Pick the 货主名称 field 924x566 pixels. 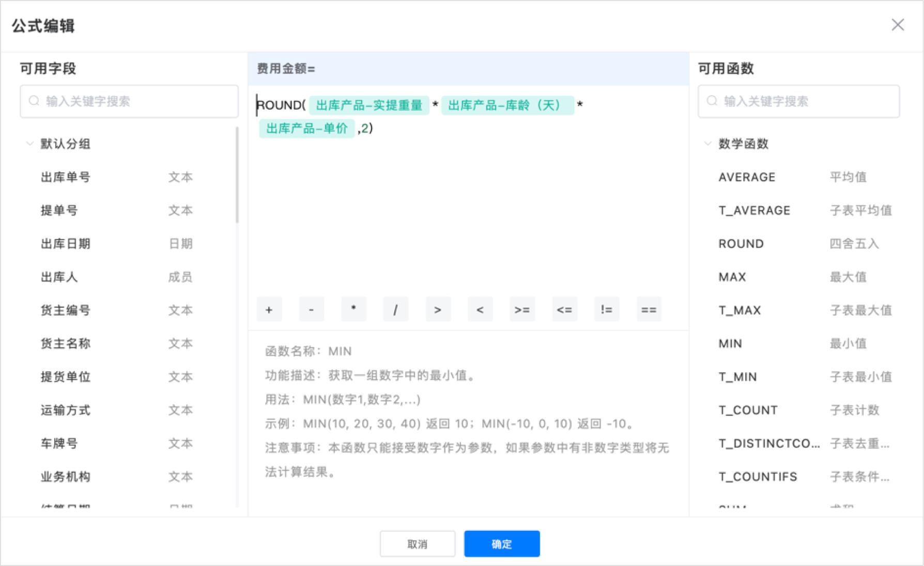tap(66, 343)
